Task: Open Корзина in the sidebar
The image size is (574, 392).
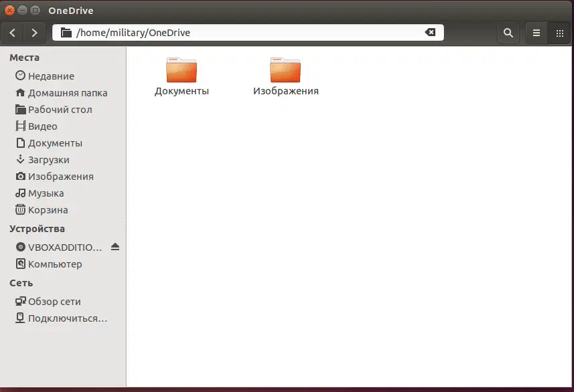Action: tap(63, 210)
